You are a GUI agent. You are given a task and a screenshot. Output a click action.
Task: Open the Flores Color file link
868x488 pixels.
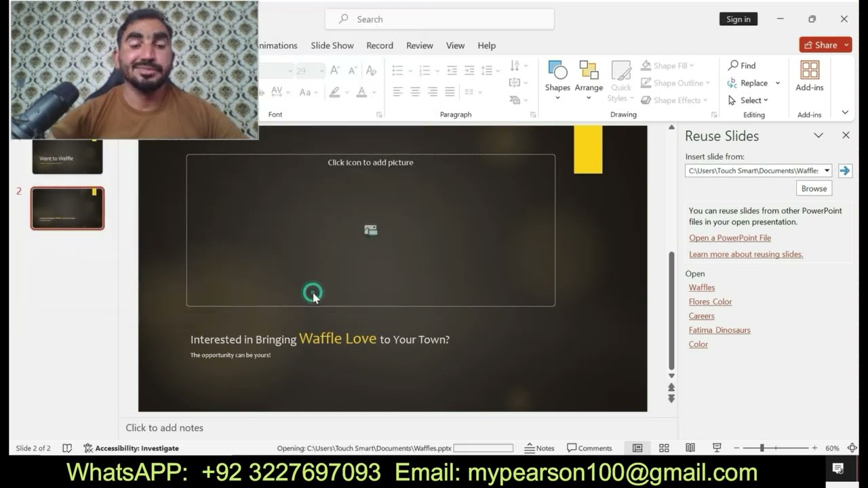click(x=710, y=302)
